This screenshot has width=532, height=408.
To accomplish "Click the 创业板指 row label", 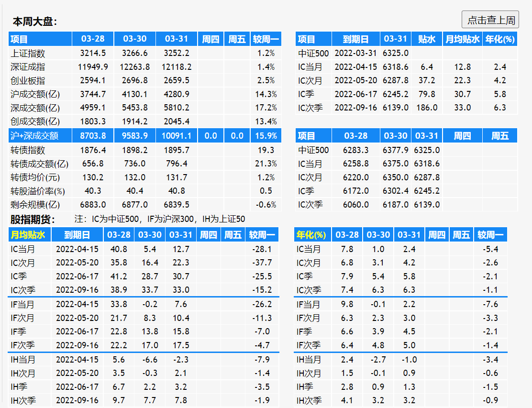I will point(28,81).
